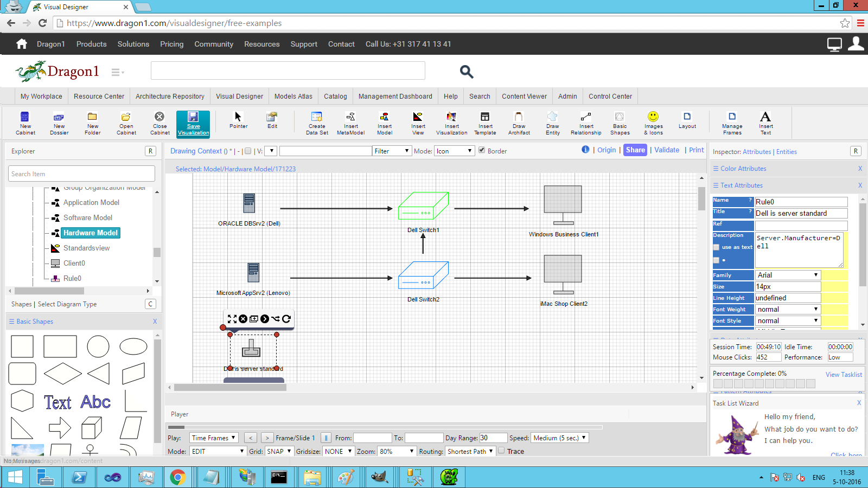The image size is (868, 488).
Task: Click the Insert Model icon
Action: pos(384,123)
